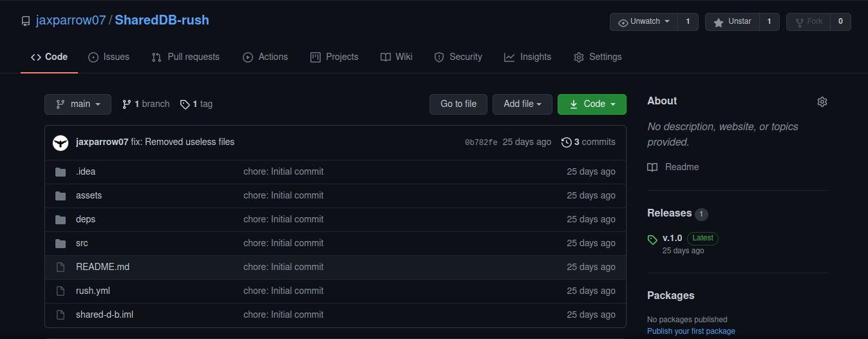Expand the main branch selector
Screen dimensions: 868x339
[78, 104]
